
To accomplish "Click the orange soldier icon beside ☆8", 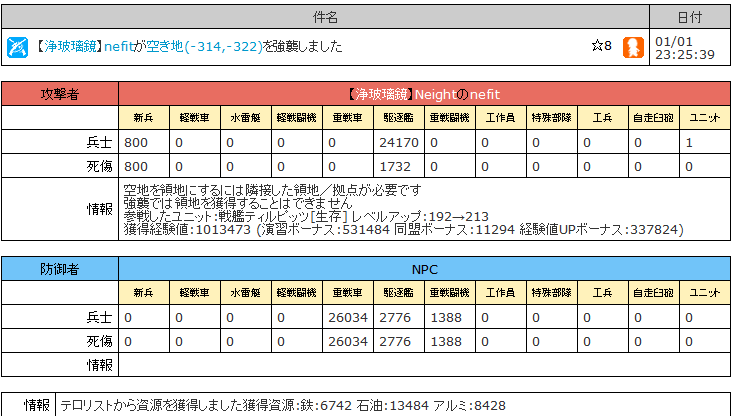I will tap(633, 47).
